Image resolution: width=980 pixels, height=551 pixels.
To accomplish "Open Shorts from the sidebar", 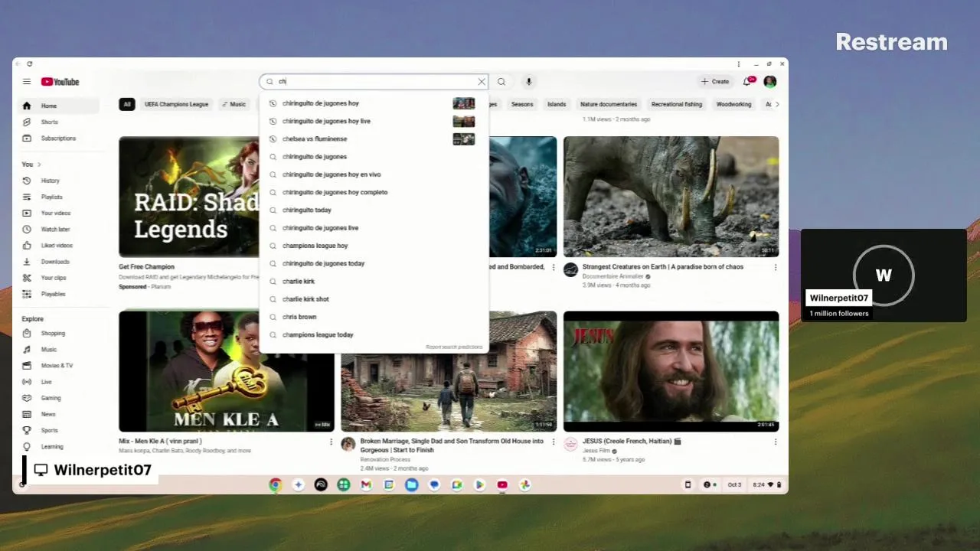I will click(58, 122).
